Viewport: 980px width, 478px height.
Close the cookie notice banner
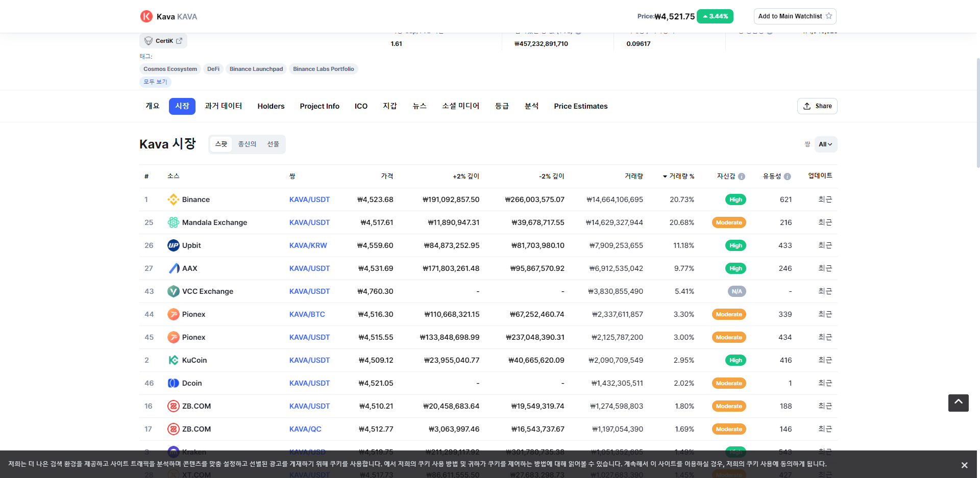964,465
